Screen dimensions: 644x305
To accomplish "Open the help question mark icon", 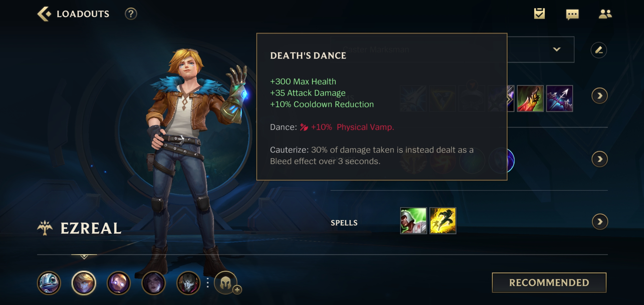I will (x=131, y=14).
